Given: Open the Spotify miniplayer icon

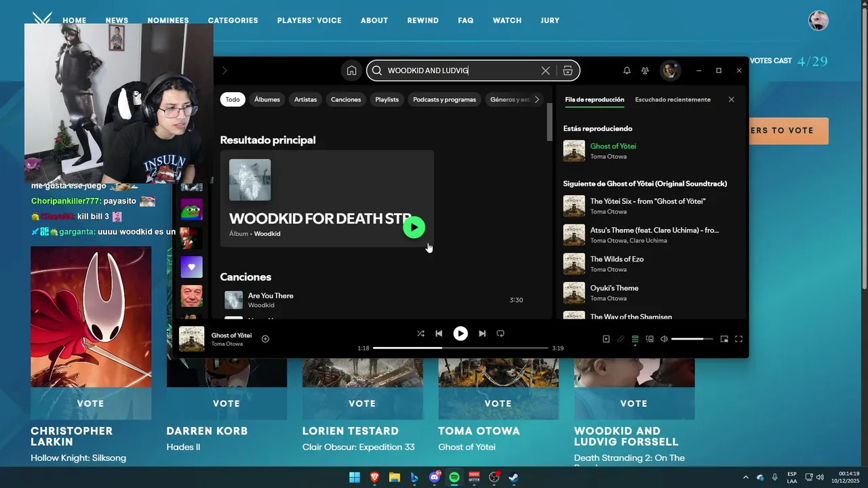Looking at the screenshot, I should 724,339.
